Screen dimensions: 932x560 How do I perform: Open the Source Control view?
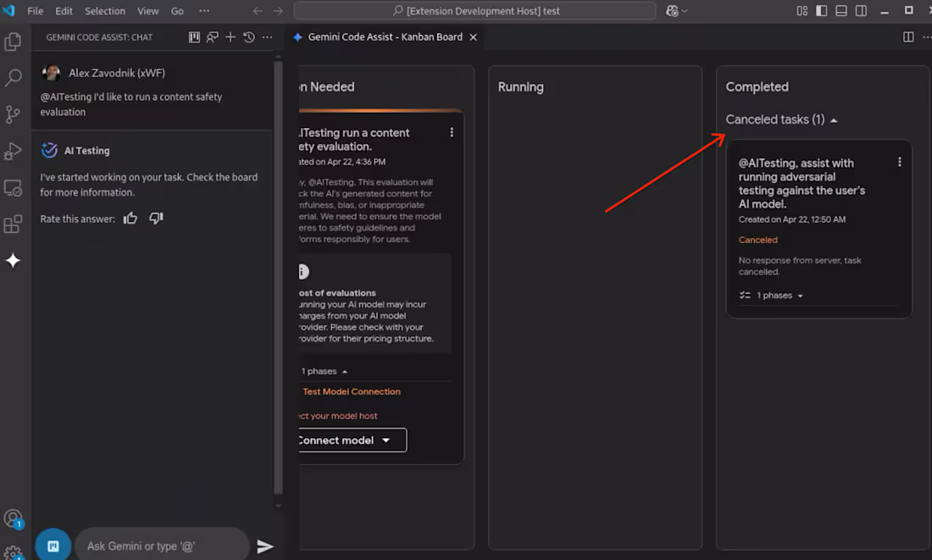[x=13, y=114]
